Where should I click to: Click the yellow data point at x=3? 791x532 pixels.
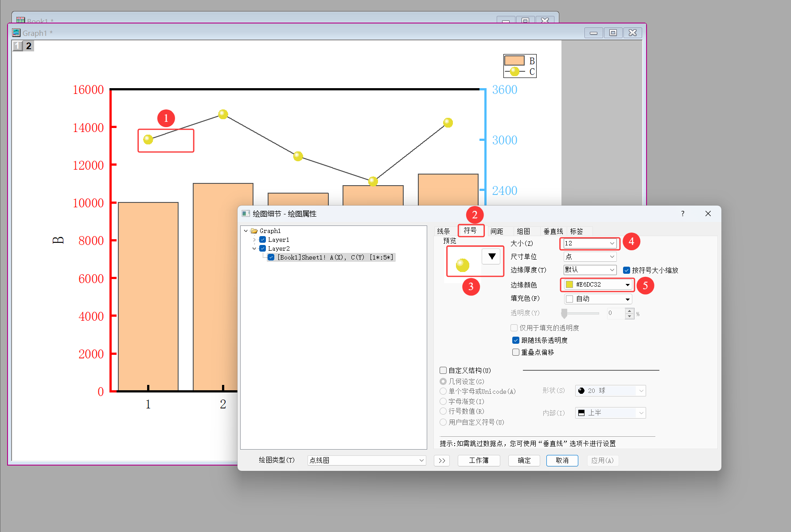(298, 156)
